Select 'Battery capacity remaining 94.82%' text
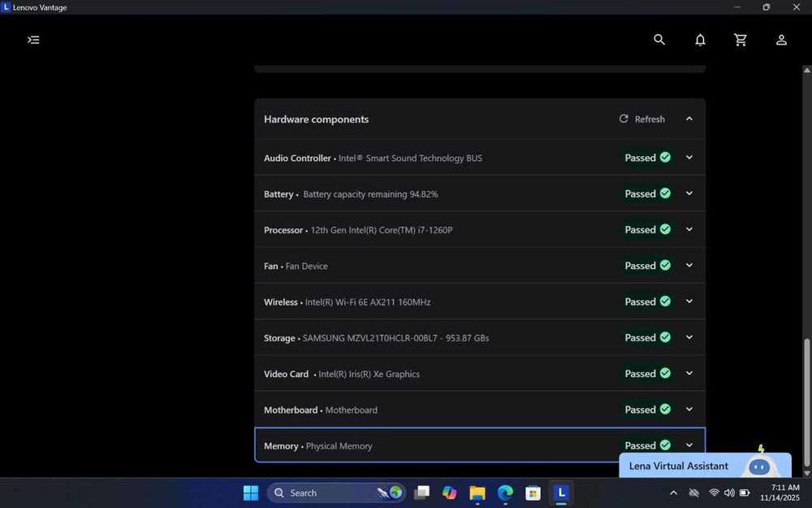Viewport: 812px width, 508px height. [370, 194]
